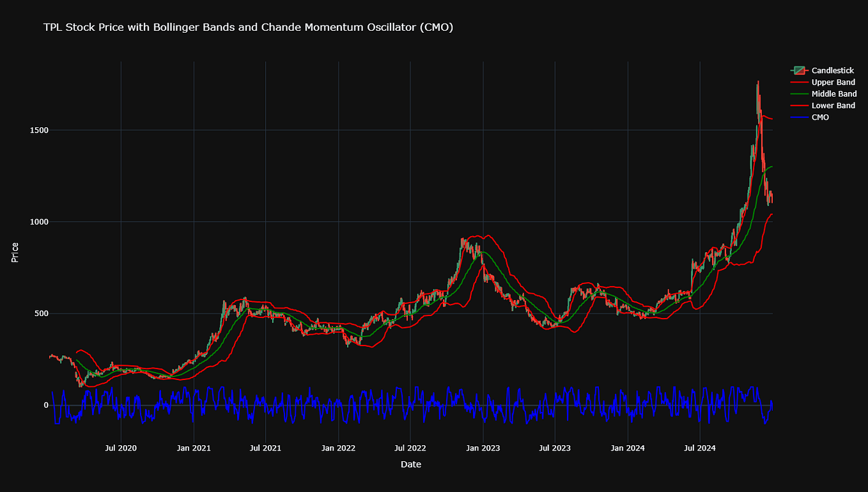Select the chart title text
868x492 pixels.
pyautogui.click(x=248, y=28)
